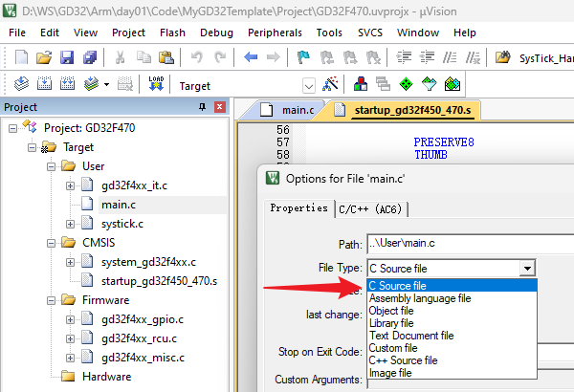Save the current file with the Save icon
Image resolution: width=574 pixels, height=392 pixels.
67,57
